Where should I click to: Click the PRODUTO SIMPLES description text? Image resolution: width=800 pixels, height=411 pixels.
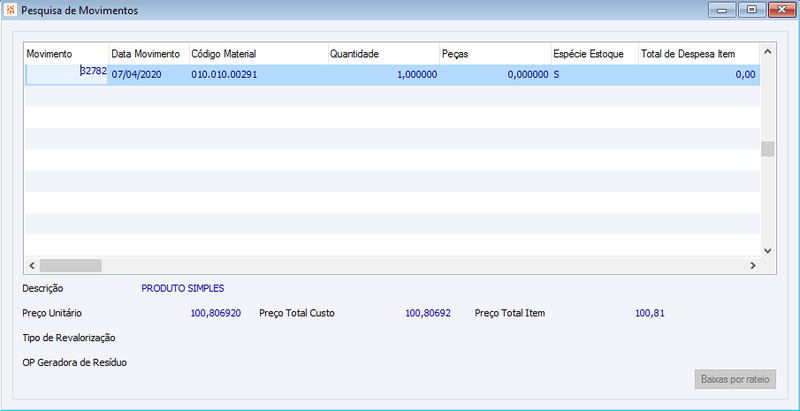[183, 289]
